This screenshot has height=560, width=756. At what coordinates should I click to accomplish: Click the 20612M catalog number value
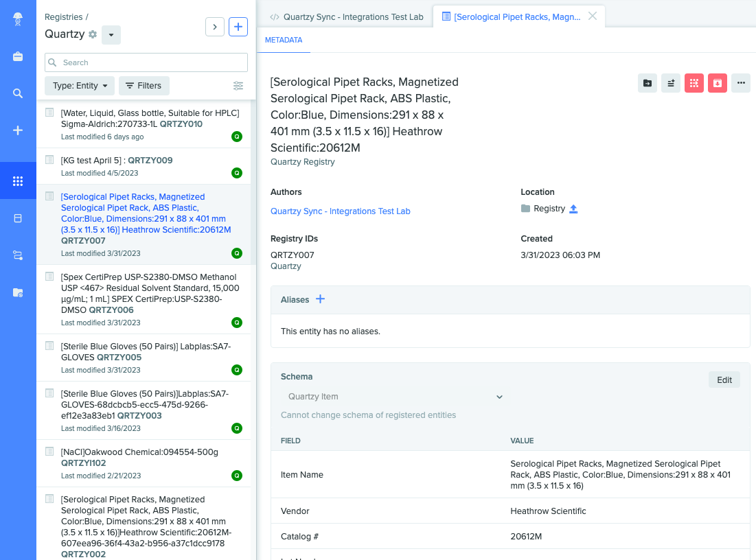point(526,537)
